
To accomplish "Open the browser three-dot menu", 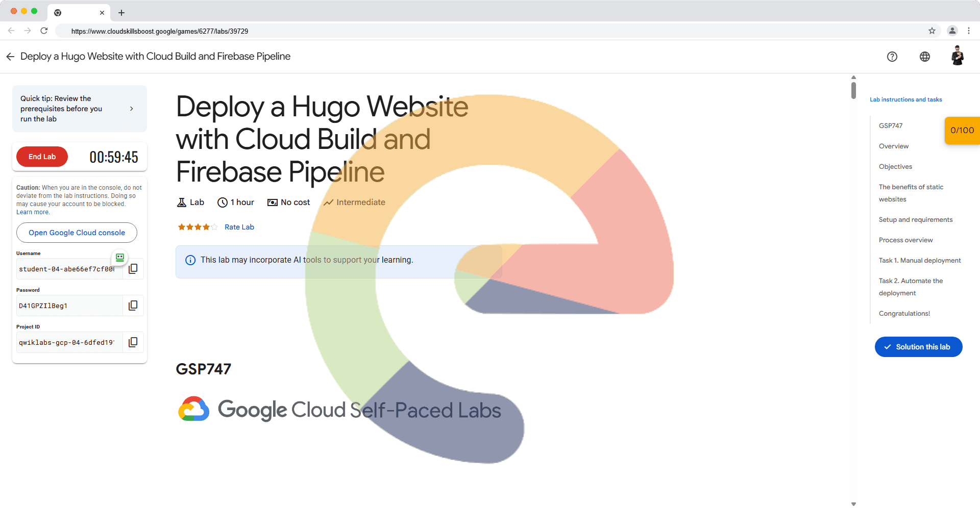I will point(968,31).
